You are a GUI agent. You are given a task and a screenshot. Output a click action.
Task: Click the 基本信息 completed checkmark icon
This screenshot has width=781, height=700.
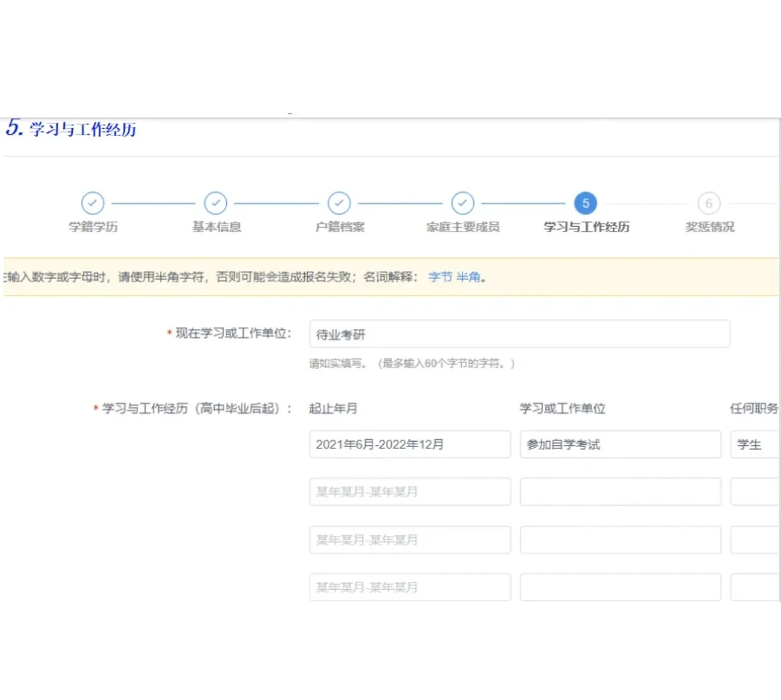pyautogui.click(x=215, y=203)
